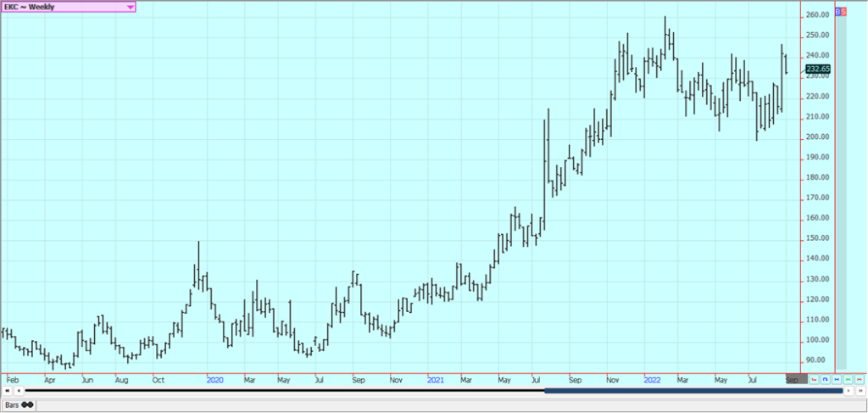The image size is (868, 413).
Task: Click the red bowtie icon
Action: pyautogui.click(x=860, y=380)
